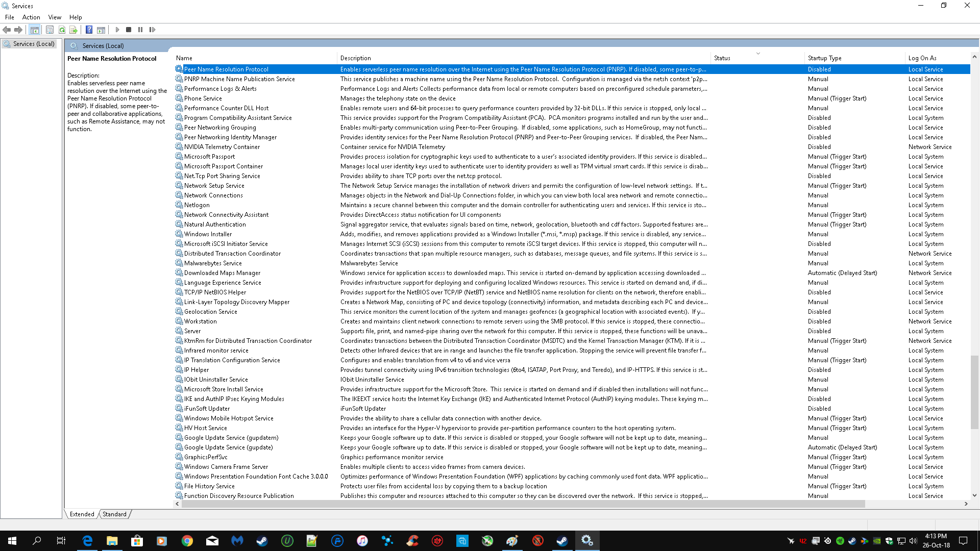This screenshot has height=551, width=980.
Task: Click the Refresh toolbar icon
Action: point(62,30)
